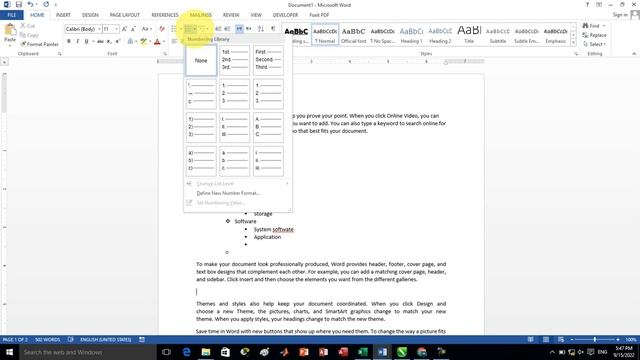Toggle Show/Hide paragraph marks

[273, 29]
